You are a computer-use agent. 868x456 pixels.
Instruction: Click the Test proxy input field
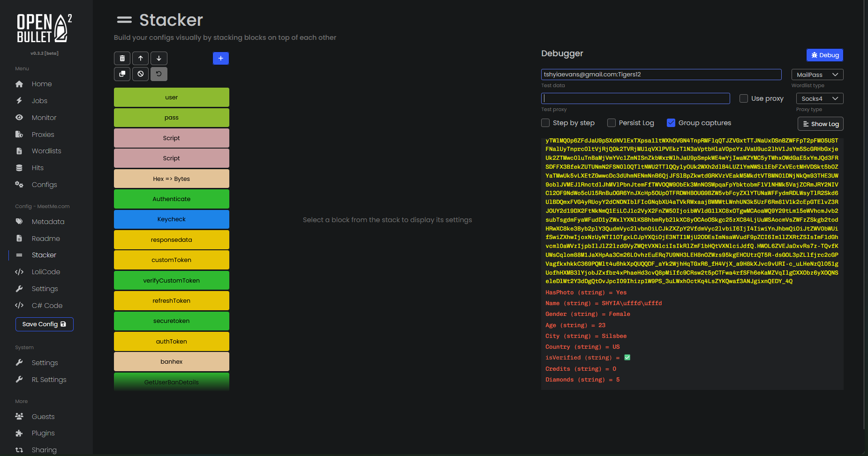[635, 98]
